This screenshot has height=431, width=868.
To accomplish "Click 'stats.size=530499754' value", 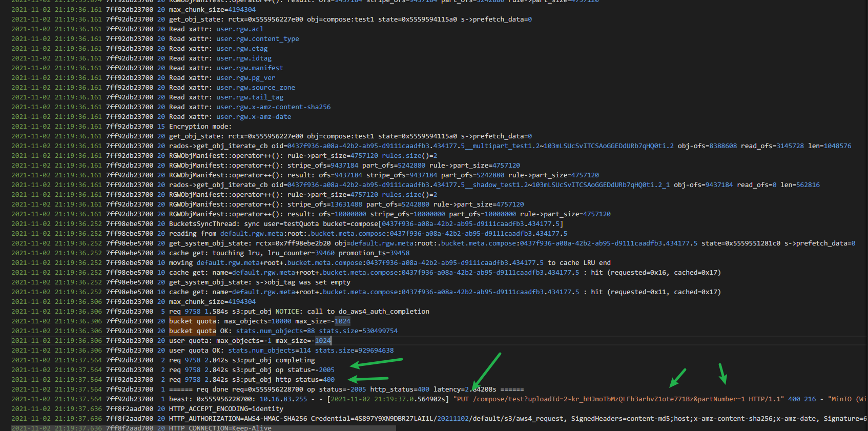I will pyautogui.click(x=358, y=331).
